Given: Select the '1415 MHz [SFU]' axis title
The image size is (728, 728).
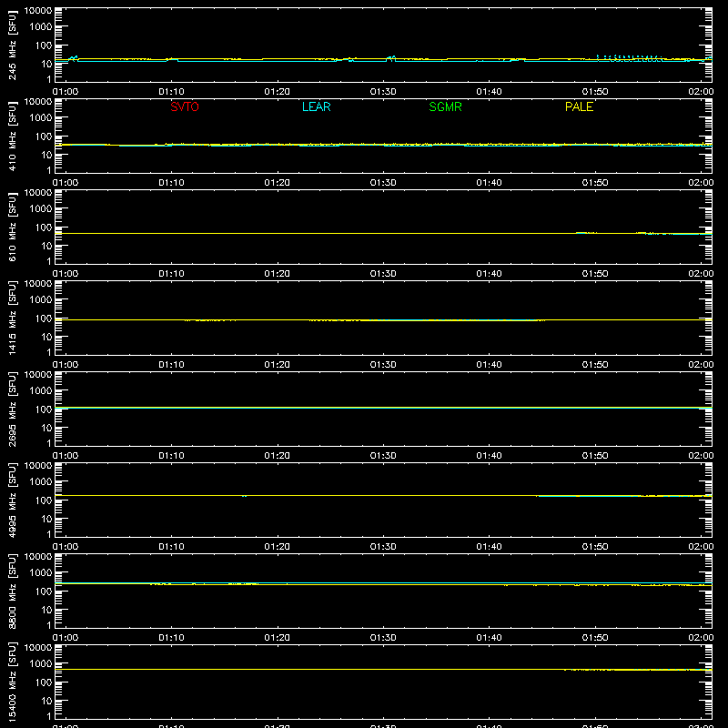Looking at the screenshot, I should 12,318.
